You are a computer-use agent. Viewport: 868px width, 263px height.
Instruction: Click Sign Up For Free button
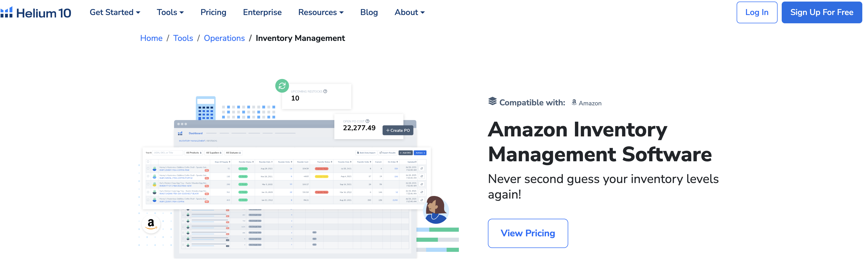[822, 12]
